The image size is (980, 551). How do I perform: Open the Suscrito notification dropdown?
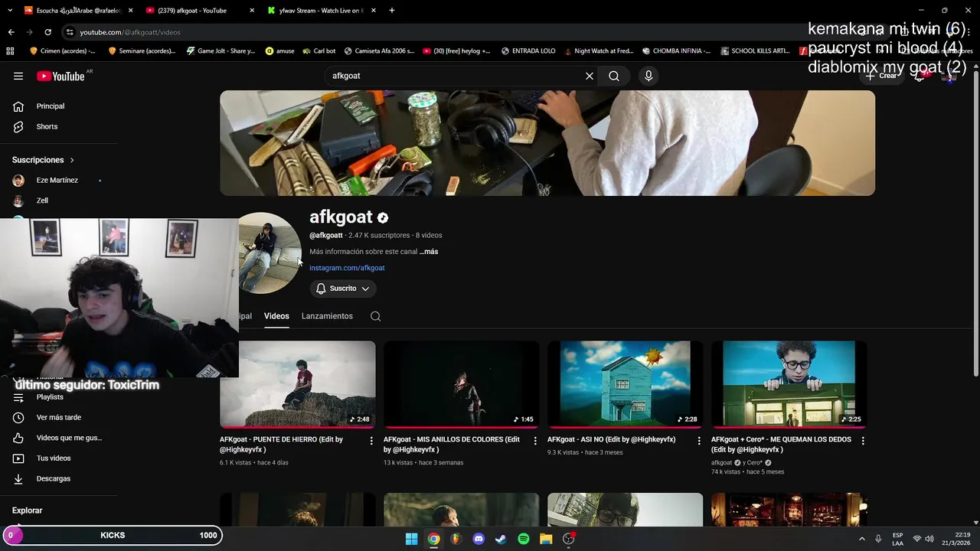pyautogui.click(x=343, y=289)
